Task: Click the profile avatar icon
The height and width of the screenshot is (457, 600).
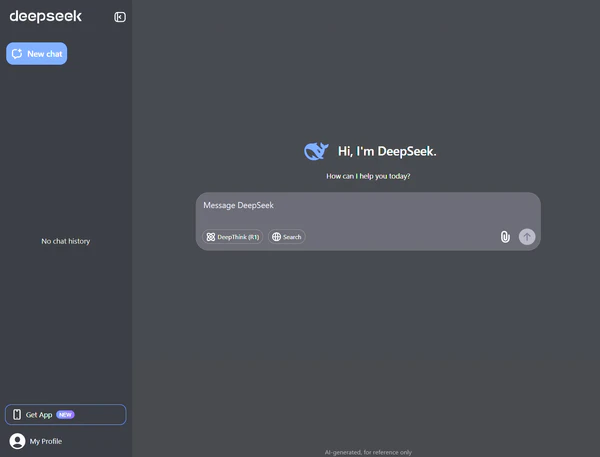Action: (17, 441)
